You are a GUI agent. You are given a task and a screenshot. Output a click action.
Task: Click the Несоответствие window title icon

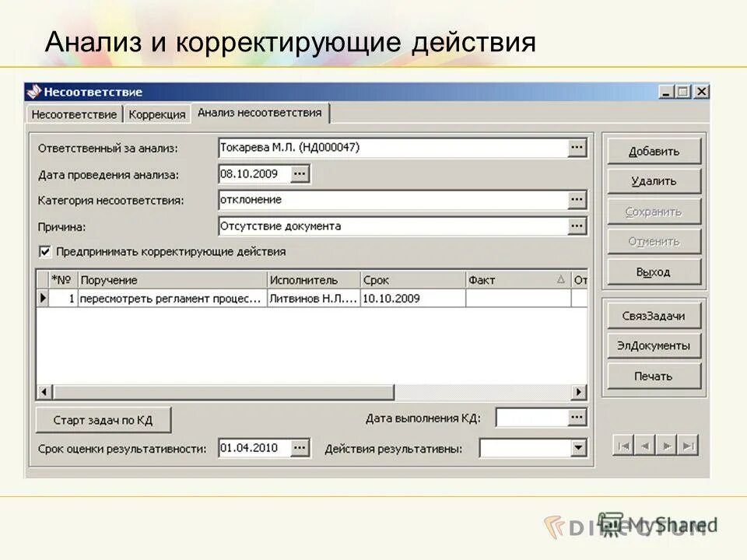[33, 89]
